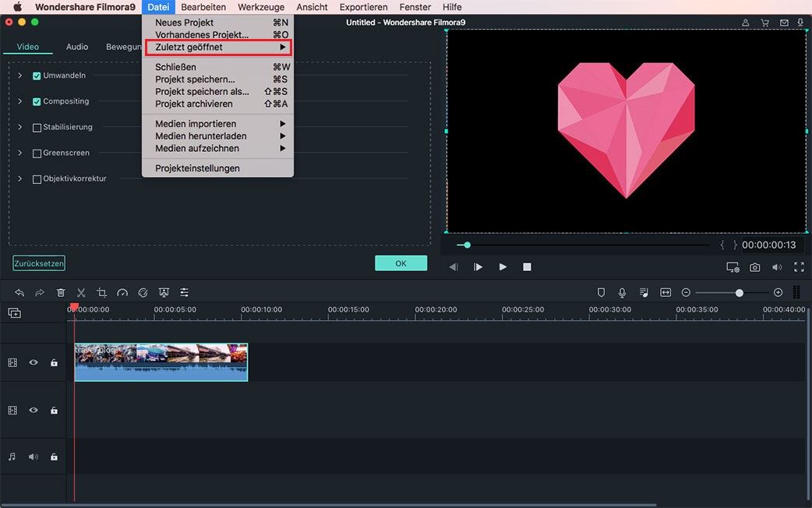Open the messages envelope icon
The height and width of the screenshot is (508, 812).
[x=784, y=23]
